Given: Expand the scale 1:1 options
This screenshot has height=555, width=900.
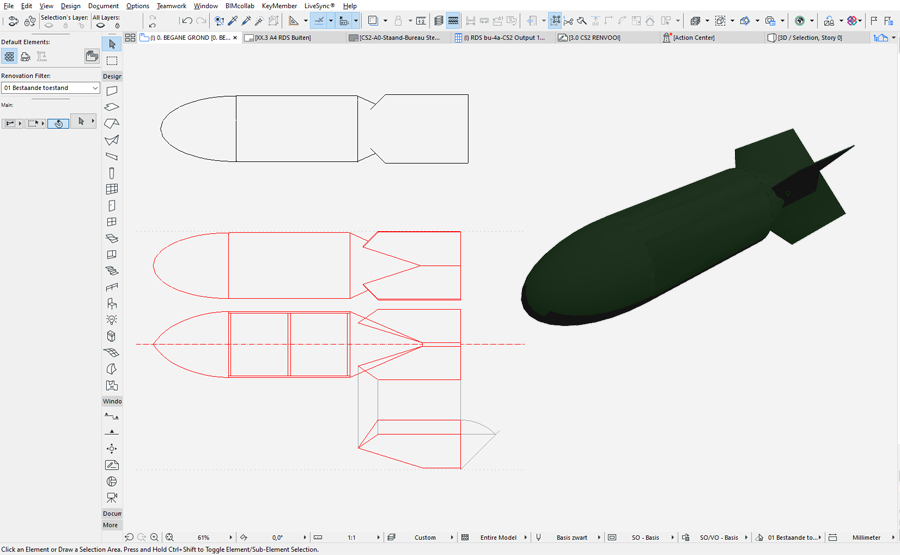Looking at the screenshot, I should coord(378,537).
